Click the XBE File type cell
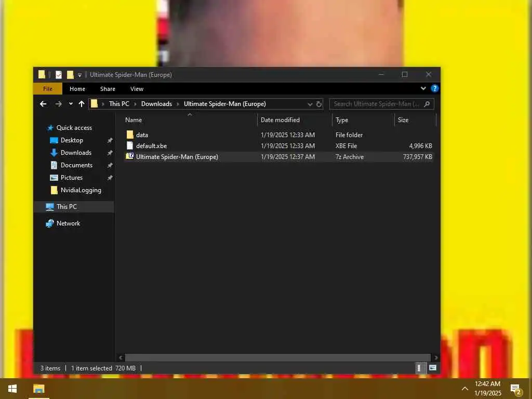The width and height of the screenshot is (532, 399). (346, 146)
